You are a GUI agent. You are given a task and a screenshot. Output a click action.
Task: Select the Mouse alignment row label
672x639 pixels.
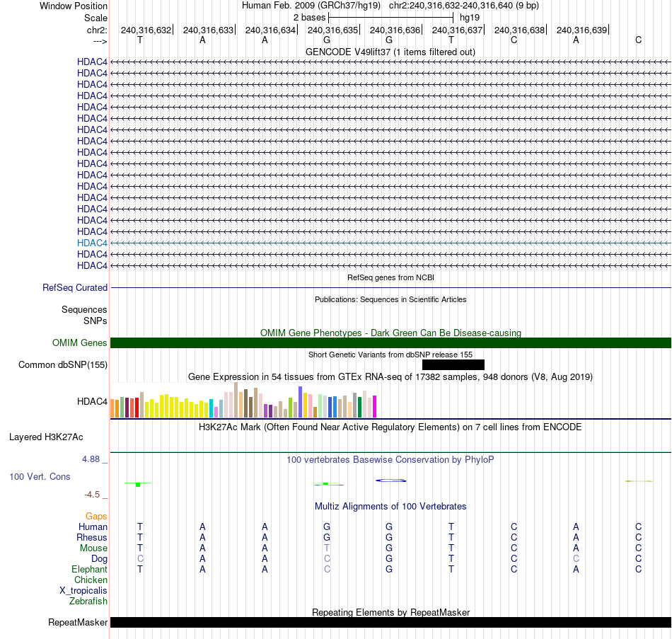click(93, 548)
